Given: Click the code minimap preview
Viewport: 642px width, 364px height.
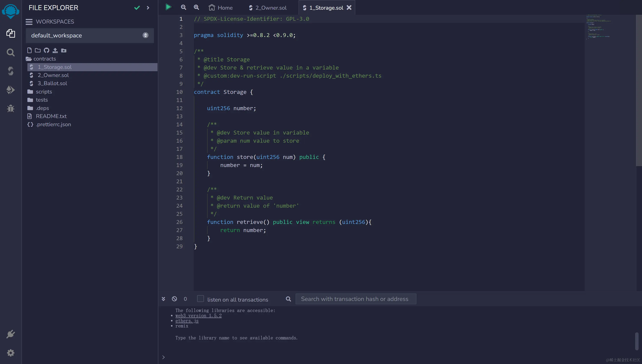Looking at the screenshot, I should pyautogui.click(x=599, y=27).
